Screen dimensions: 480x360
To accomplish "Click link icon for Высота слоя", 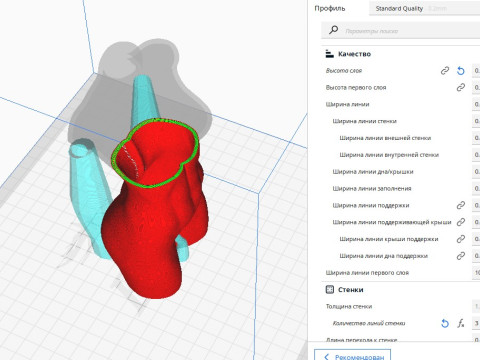I will [445, 71].
